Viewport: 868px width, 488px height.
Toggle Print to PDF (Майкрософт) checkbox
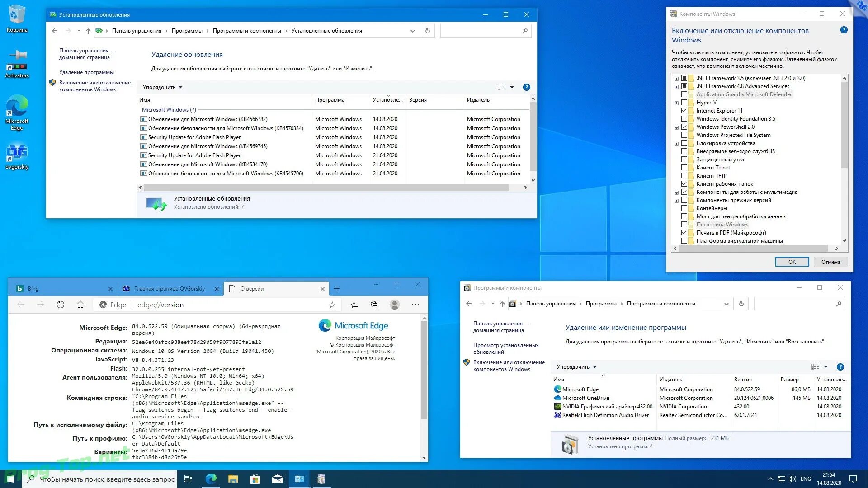(684, 233)
